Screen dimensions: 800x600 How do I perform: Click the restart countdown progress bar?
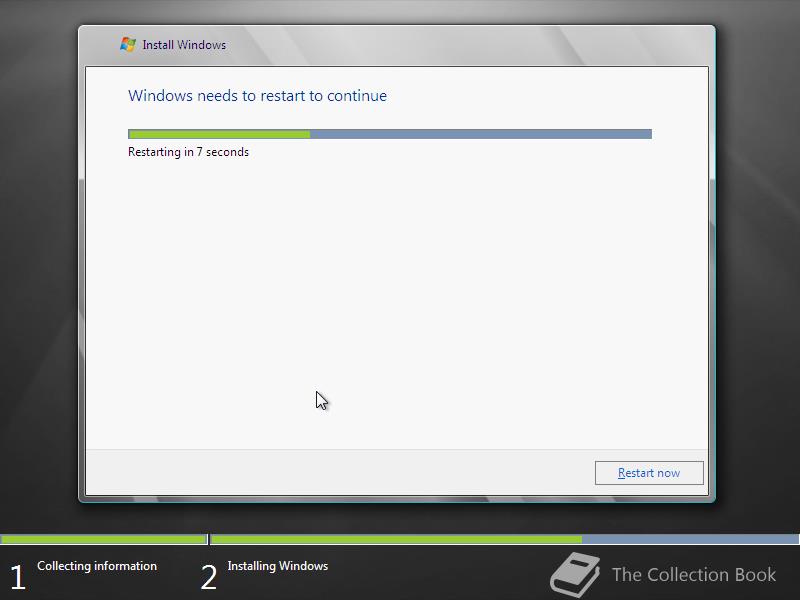pos(390,134)
